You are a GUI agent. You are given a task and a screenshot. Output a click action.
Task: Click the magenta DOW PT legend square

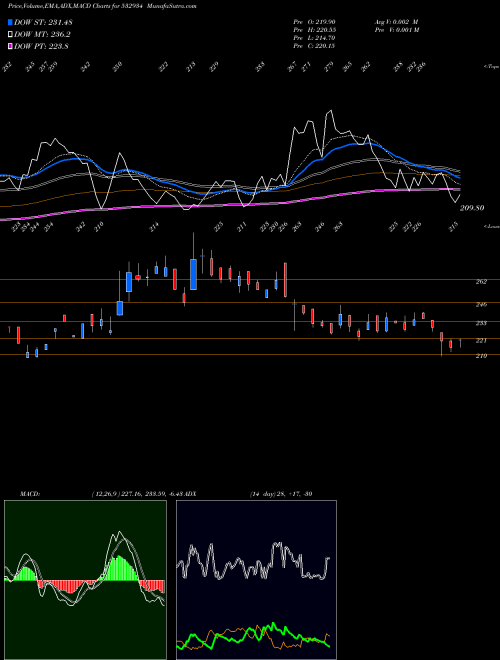point(11,46)
